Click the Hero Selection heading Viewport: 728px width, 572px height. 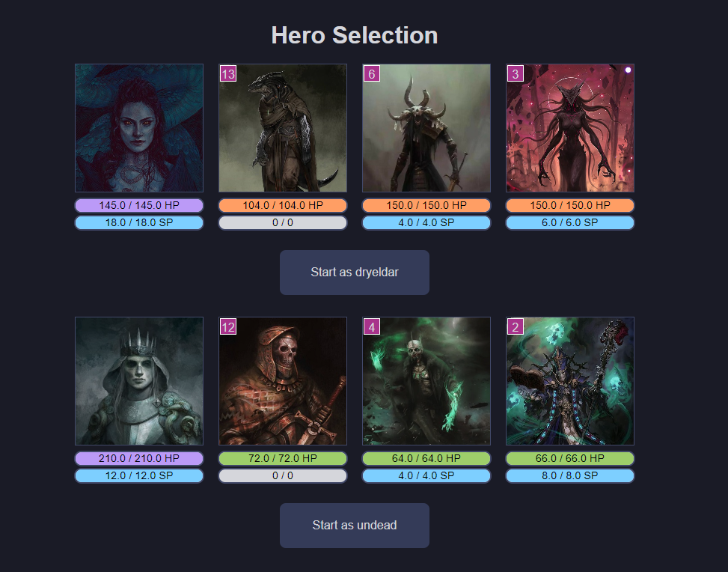pos(354,35)
